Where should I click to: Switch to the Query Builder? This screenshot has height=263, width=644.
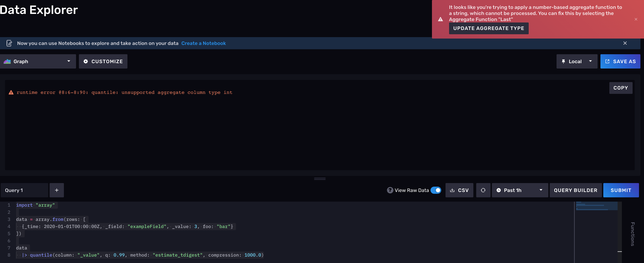click(575, 190)
